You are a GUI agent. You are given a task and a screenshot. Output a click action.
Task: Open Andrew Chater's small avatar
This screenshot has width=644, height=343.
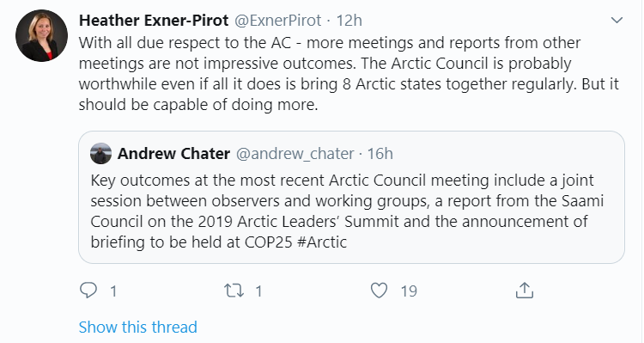coord(100,153)
